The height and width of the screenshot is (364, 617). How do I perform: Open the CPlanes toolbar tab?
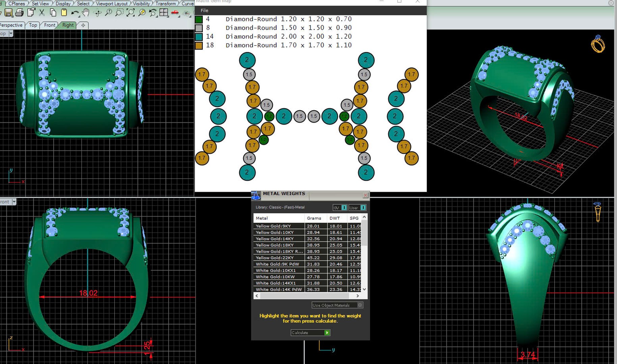pos(16,3)
